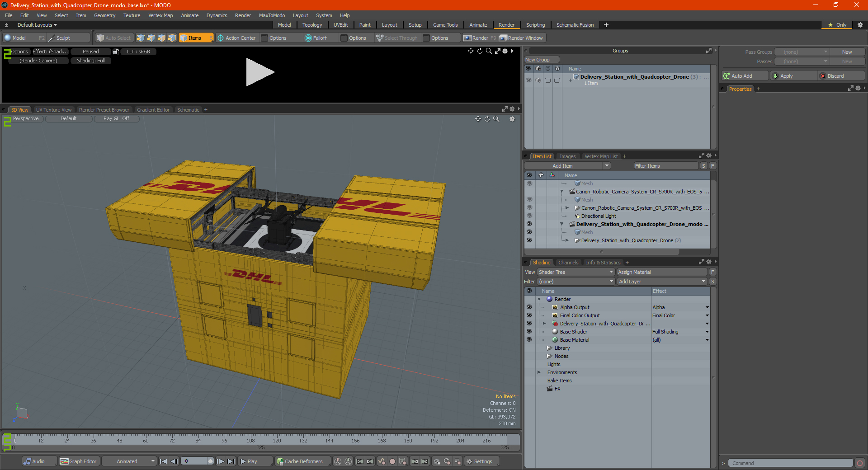Jump to last frame

[231, 461]
